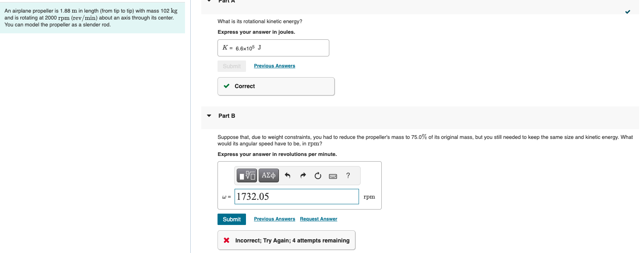Click the green check in Correct box
The image size is (644, 253).
coord(226,86)
